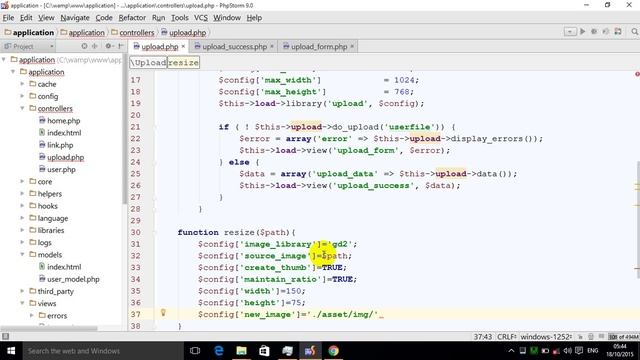The image size is (640, 360).
Task: Click the Search the web and Windows box
Action: coord(102,351)
